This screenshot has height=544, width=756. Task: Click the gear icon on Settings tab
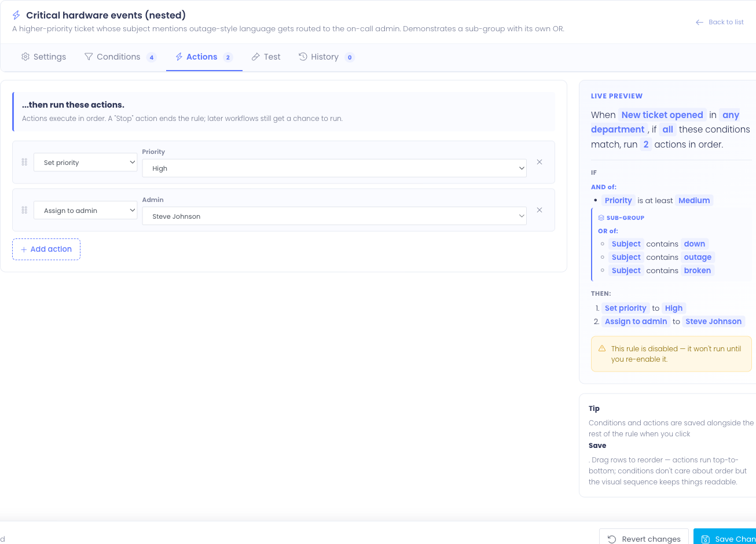point(25,57)
